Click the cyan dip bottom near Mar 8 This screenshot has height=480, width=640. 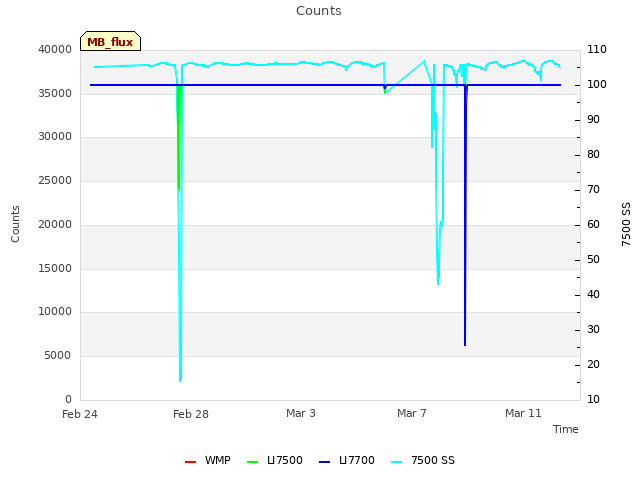(x=438, y=282)
